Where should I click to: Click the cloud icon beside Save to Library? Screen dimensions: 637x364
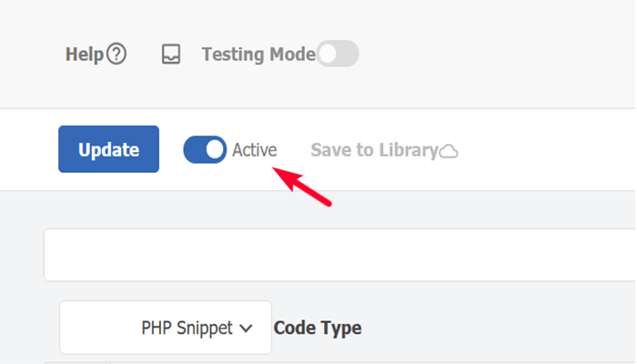pyautogui.click(x=449, y=151)
